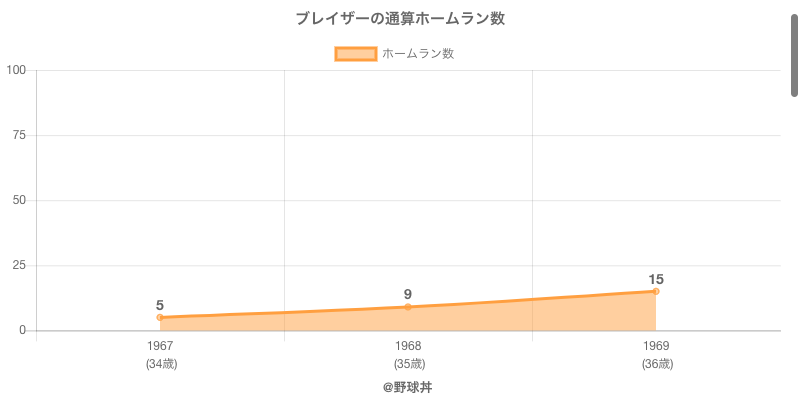Click the 1968 x-axis year label

tap(408, 346)
